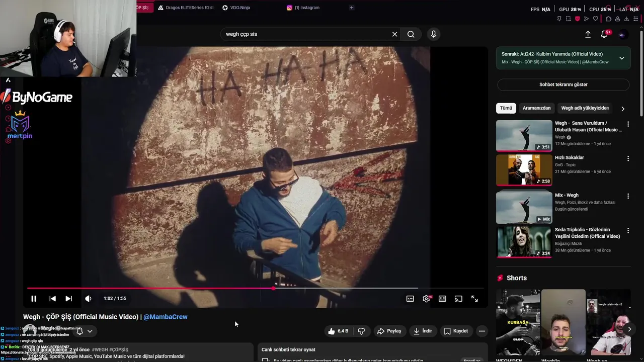Switch to Dragos ELITESeries browser tab

186,8
